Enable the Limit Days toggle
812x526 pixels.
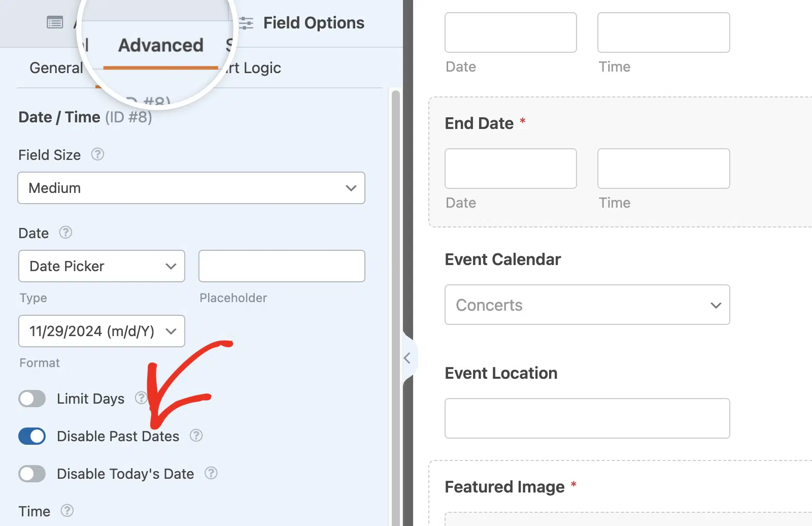point(32,399)
